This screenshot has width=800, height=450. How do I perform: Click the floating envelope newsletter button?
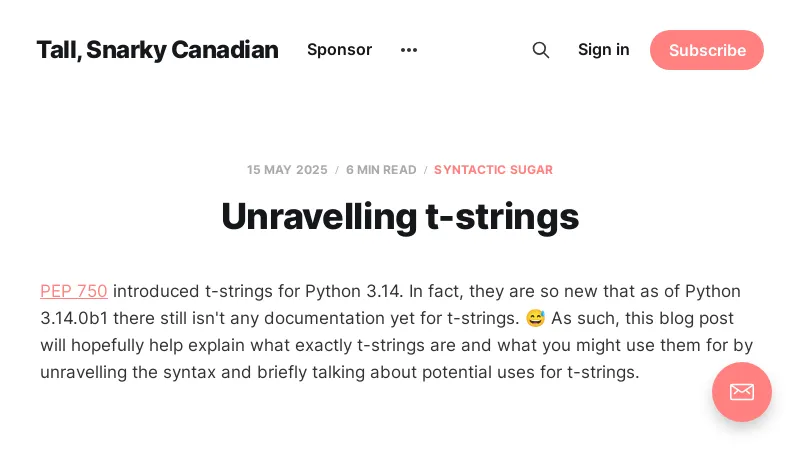[x=741, y=392]
